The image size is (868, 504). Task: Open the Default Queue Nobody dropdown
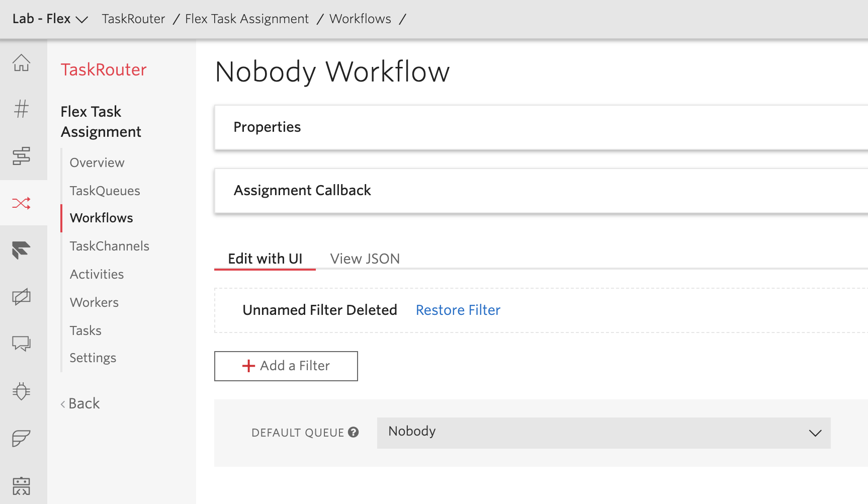[x=603, y=433]
